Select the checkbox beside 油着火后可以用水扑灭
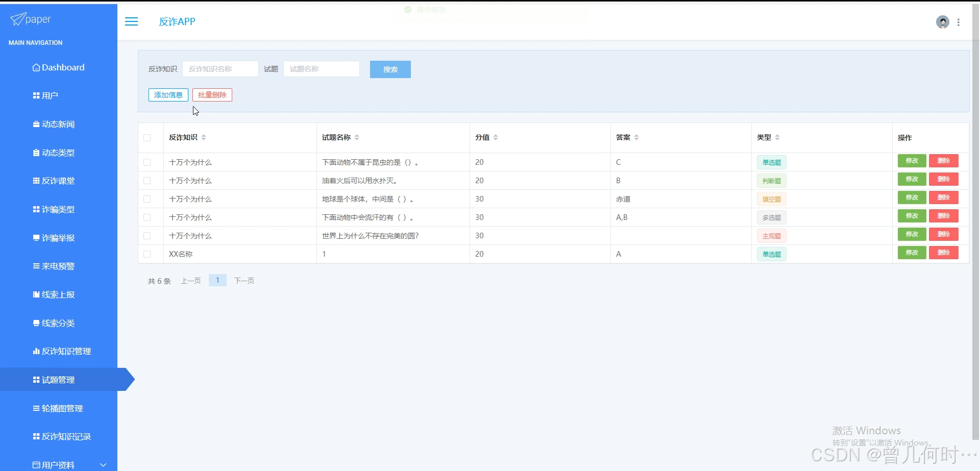 pyautogui.click(x=148, y=181)
